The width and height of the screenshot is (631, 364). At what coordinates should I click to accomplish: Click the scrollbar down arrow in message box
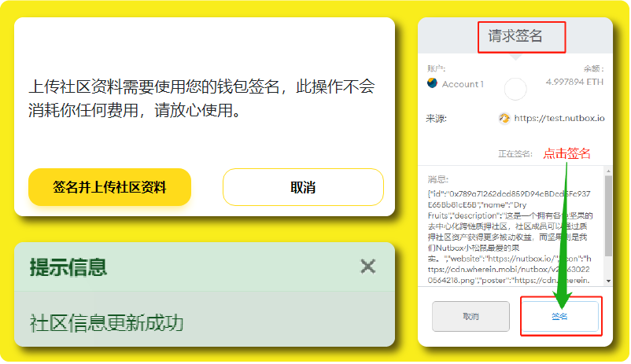pyautogui.click(x=608, y=281)
